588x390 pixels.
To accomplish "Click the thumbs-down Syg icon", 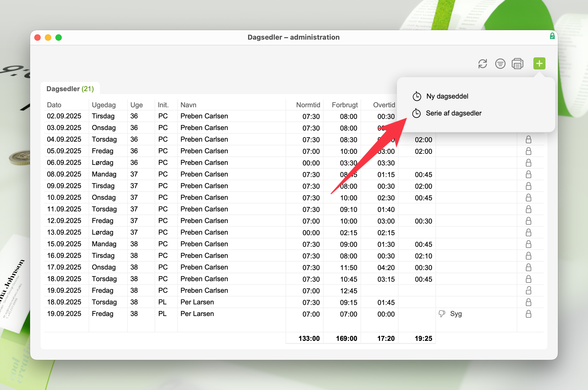I will pyautogui.click(x=442, y=314).
